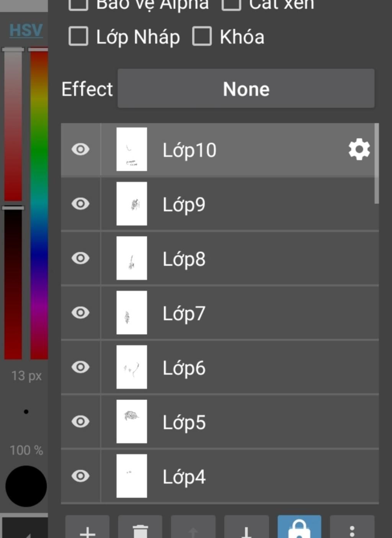Click the Lớp4 layer thumbnail
This screenshot has height=538, width=392.
click(x=132, y=476)
